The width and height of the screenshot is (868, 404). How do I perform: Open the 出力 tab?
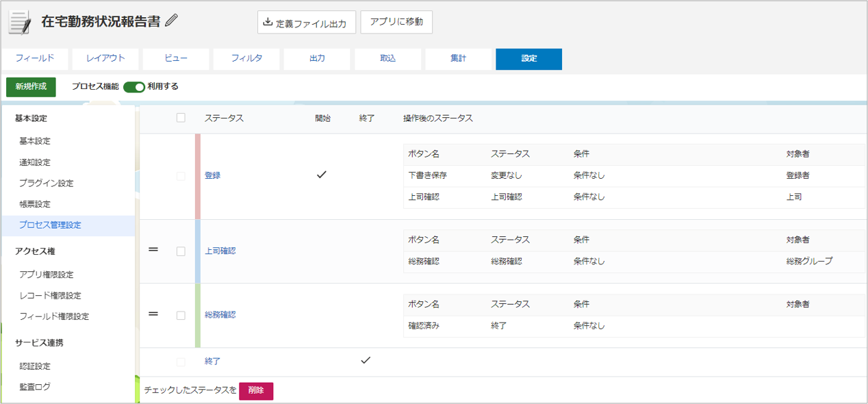click(317, 59)
